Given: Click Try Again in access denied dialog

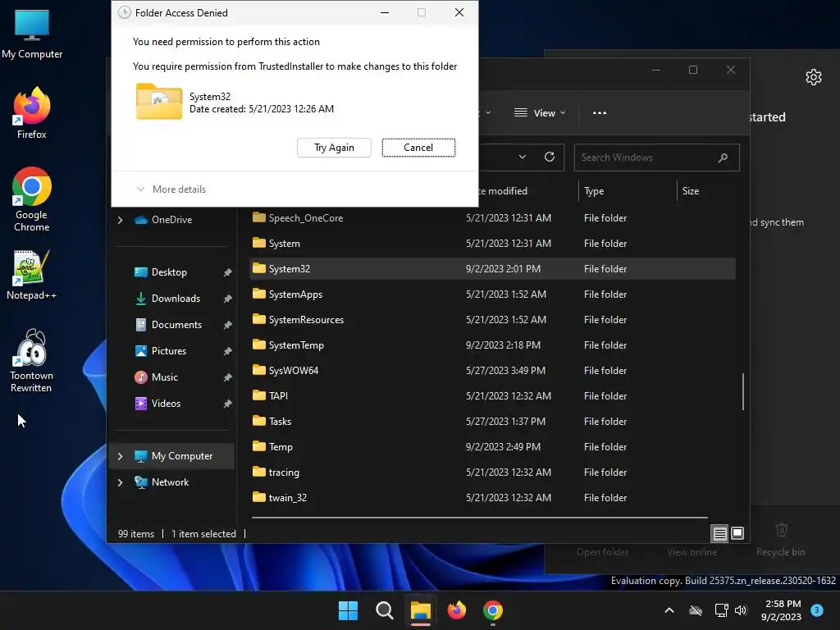Looking at the screenshot, I should 334,148.
